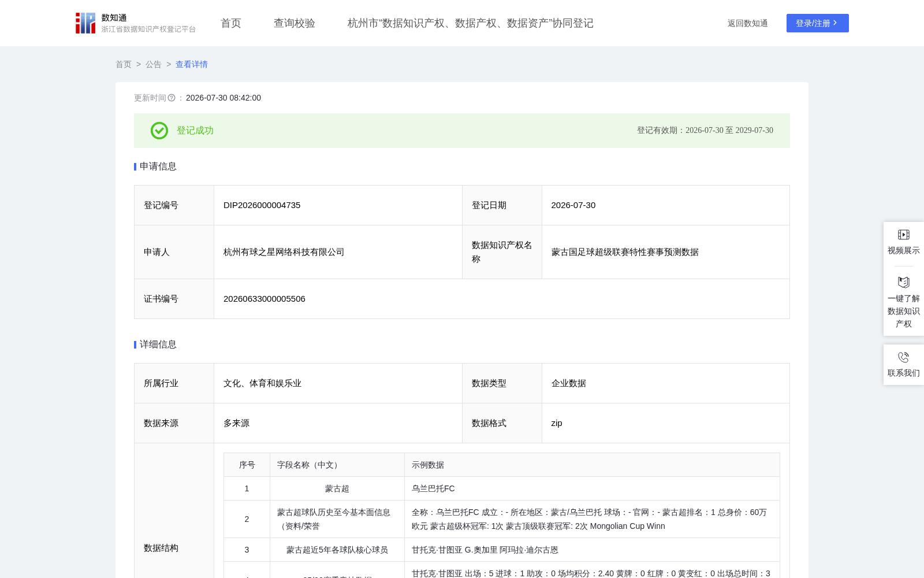Select certificate number 20260633000005506
The height and width of the screenshot is (578, 924).
pos(264,299)
